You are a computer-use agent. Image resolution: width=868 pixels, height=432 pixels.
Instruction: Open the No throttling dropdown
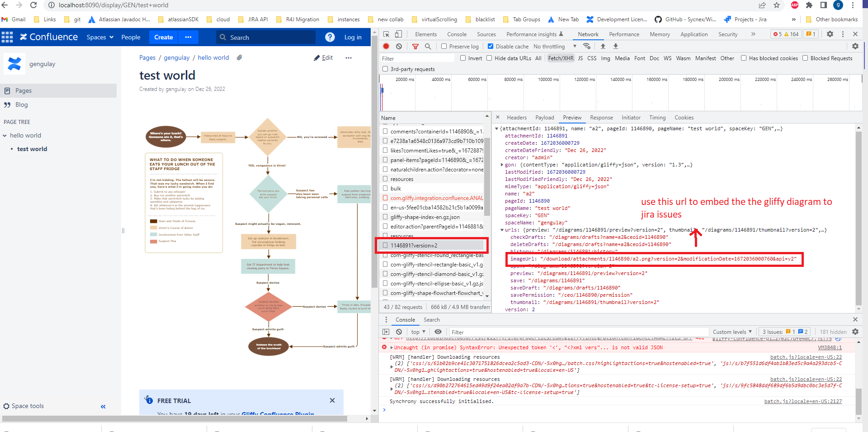click(555, 46)
